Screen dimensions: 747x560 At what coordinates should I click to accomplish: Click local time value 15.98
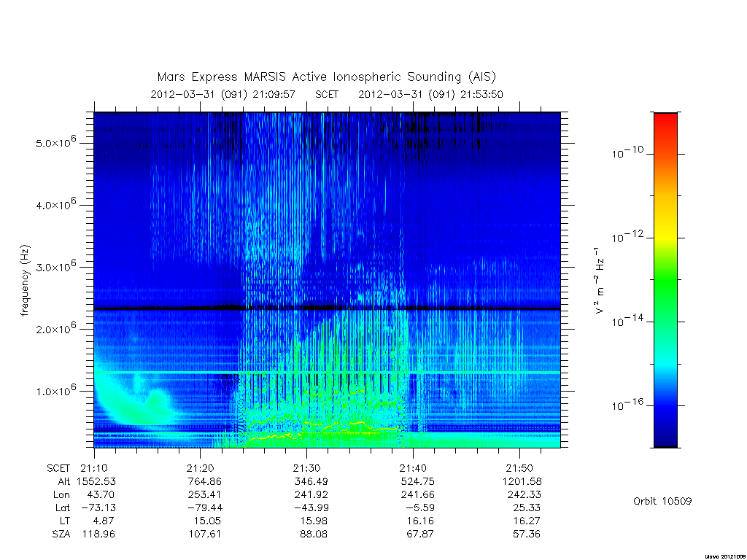(314, 521)
